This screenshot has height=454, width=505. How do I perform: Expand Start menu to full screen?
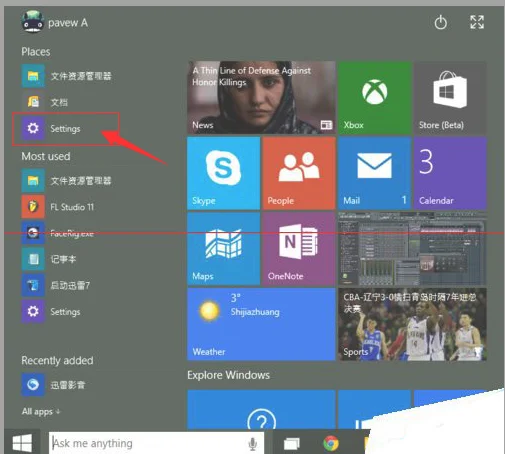coord(477,22)
